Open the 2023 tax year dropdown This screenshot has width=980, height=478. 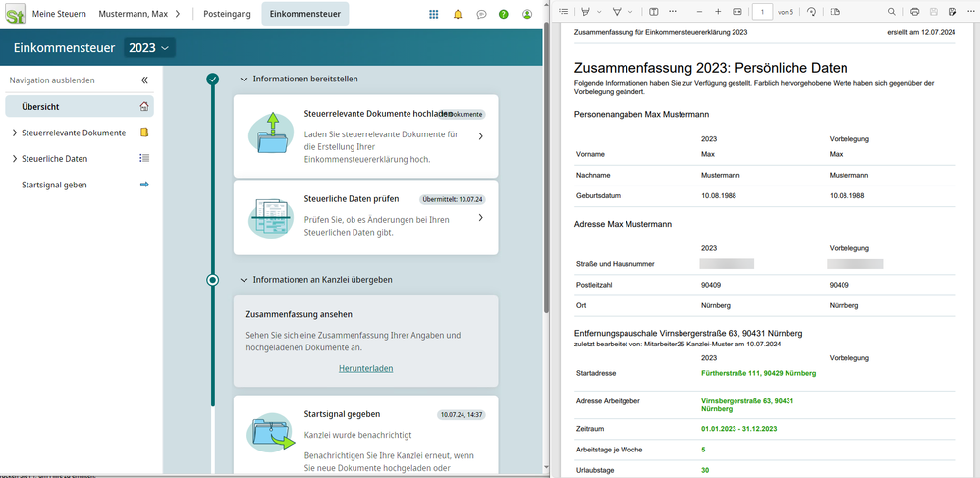[149, 48]
